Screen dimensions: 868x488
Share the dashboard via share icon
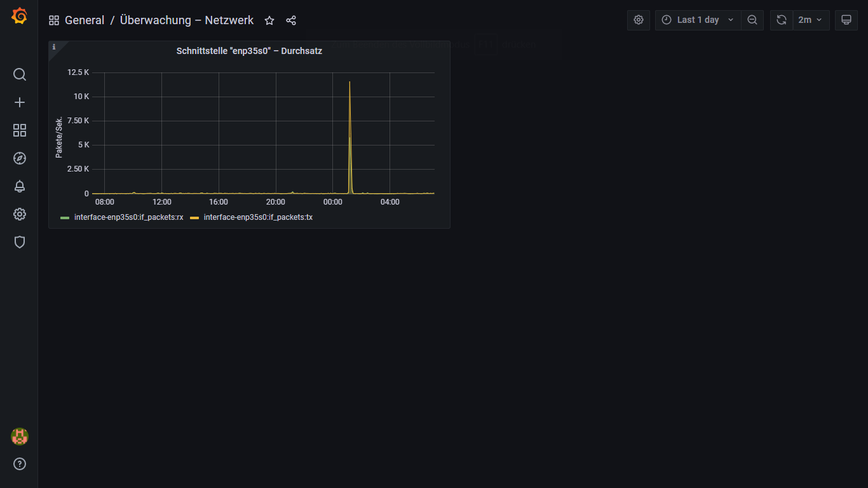291,20
